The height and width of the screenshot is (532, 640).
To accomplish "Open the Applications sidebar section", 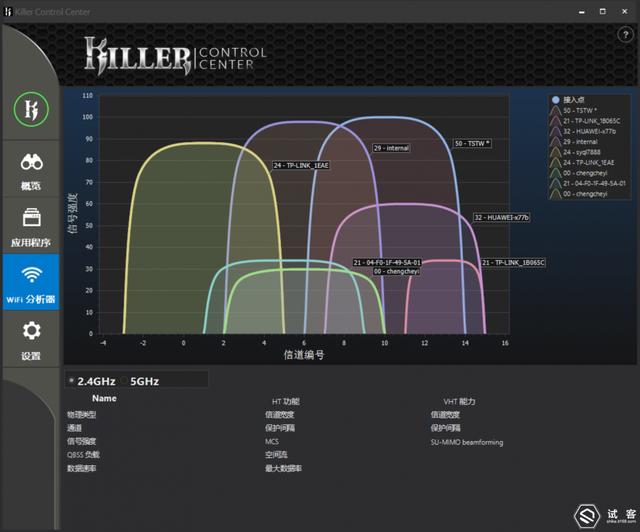I will point(31,227).
